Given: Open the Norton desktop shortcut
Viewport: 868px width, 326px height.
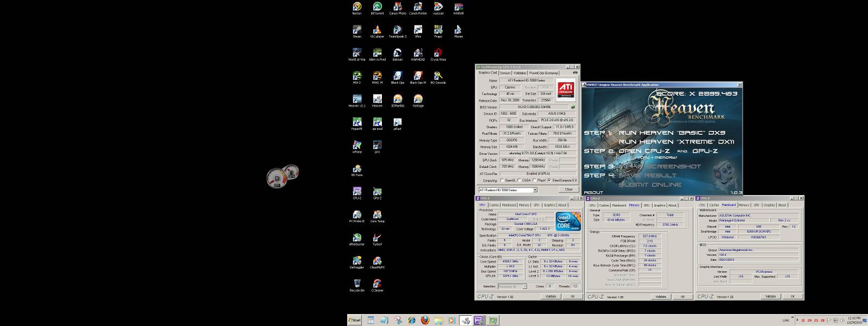Looking at the screenshot, I should tap(357, 8).
